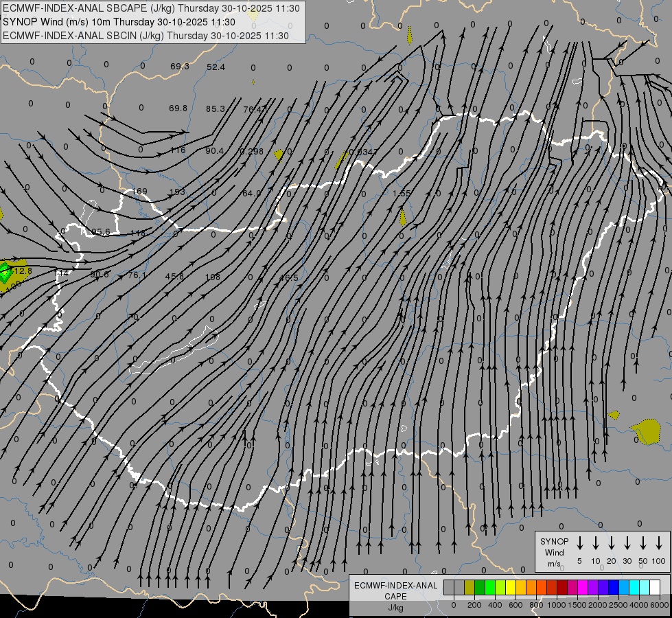Screen dimensions: 672x618
Task: Click the 52.4 value on the map
Action: pyautogui.click(x=216, y=67)
